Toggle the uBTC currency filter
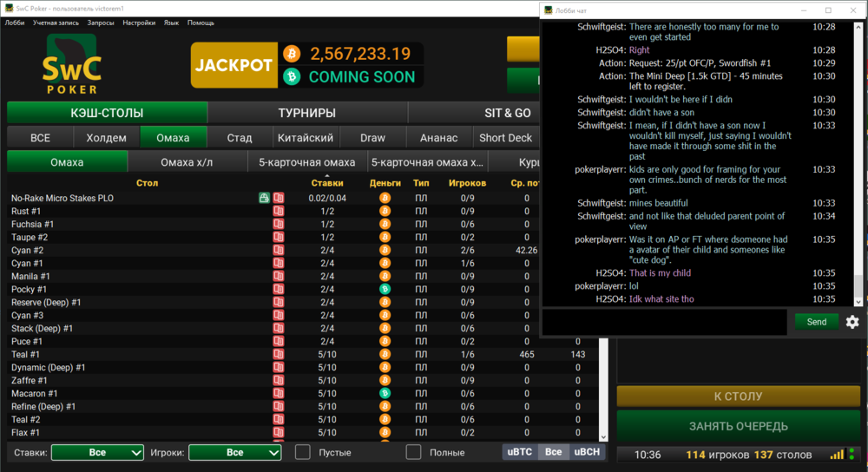This screenshot has width=868, height=472. point(520,452)
